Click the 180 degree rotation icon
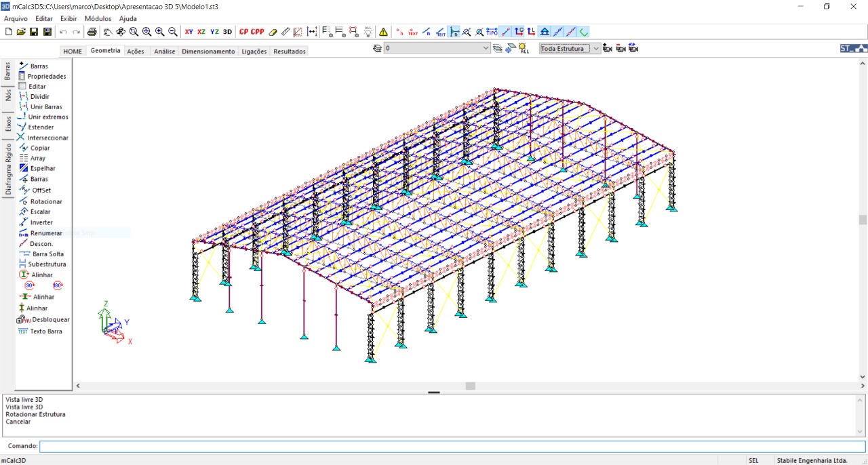 [x=58, y=285]
